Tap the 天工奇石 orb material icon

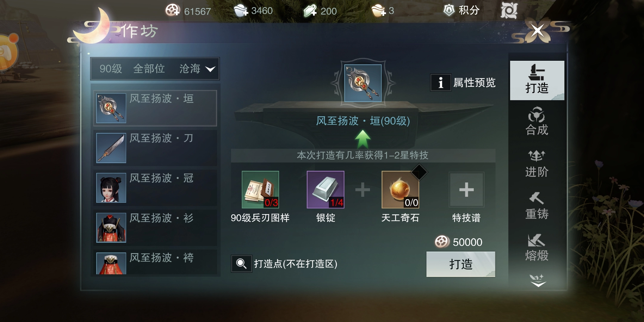tap(400, 190)
